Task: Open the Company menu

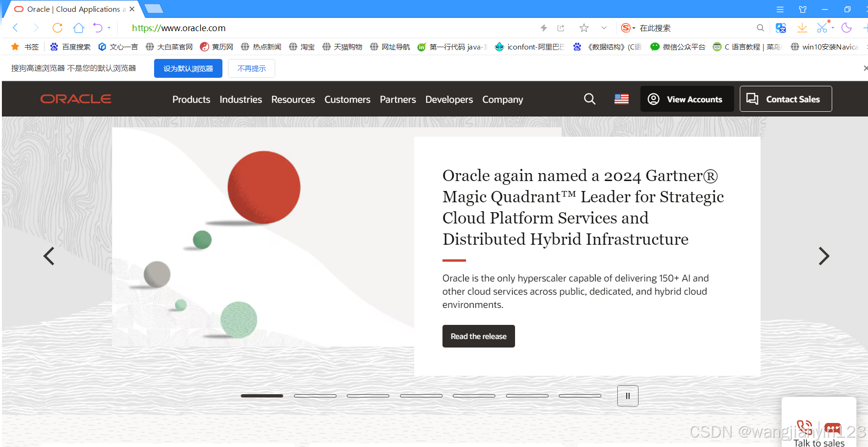Action: (503, 99)
